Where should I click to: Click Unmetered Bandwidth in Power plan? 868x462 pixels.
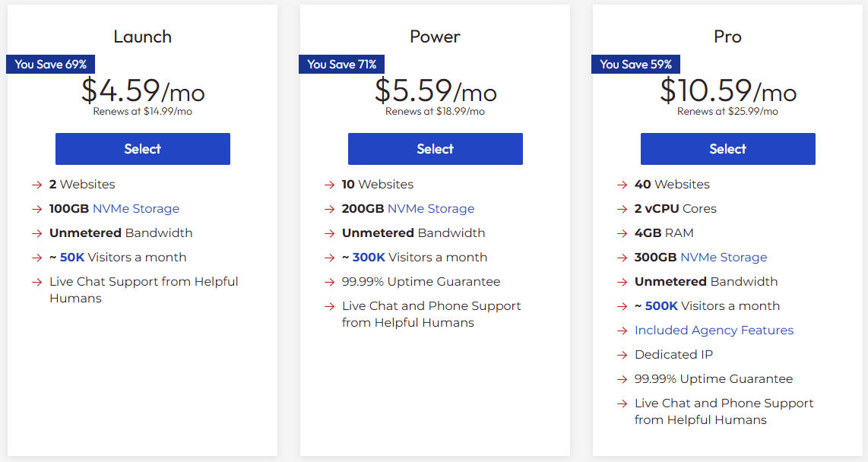click(413, 233)
